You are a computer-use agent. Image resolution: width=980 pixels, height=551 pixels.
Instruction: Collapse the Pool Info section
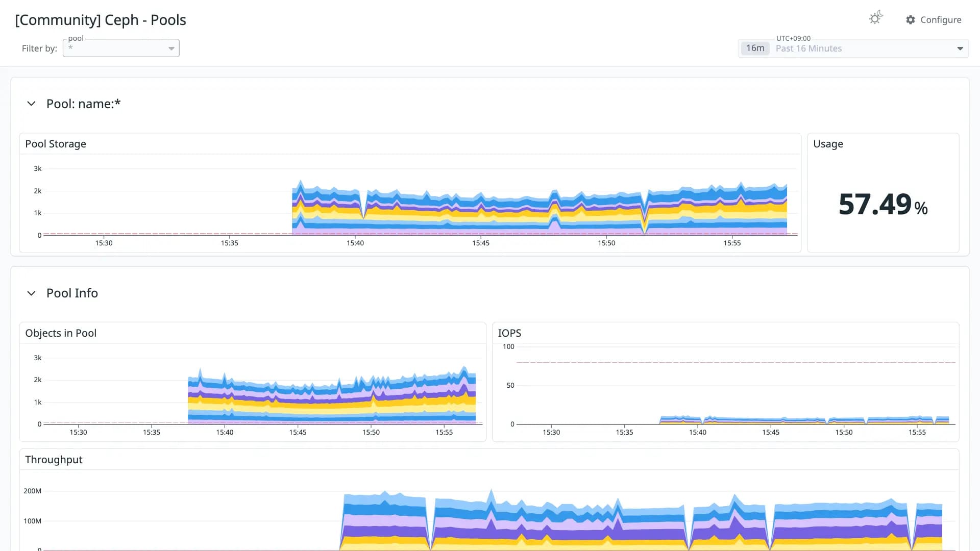[31, 293]
